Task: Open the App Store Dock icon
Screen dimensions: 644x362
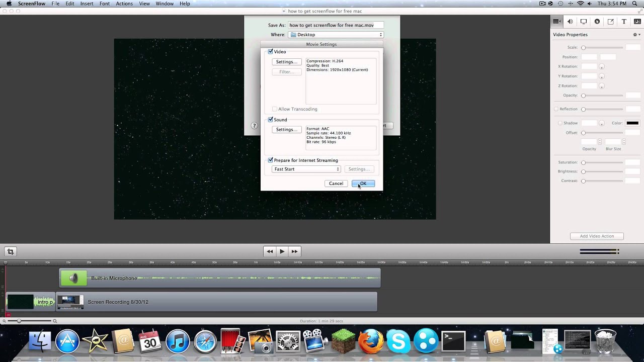Action: 67,342
